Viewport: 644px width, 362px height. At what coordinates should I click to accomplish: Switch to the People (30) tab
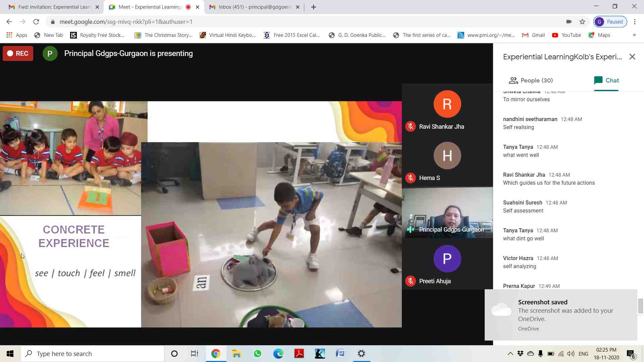click(531, 80)
